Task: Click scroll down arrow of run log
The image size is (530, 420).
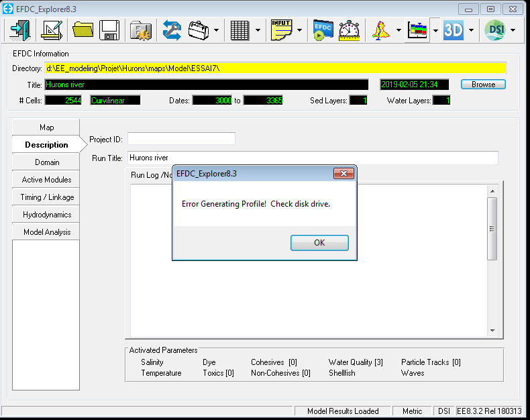Action: tap(492, 330)
